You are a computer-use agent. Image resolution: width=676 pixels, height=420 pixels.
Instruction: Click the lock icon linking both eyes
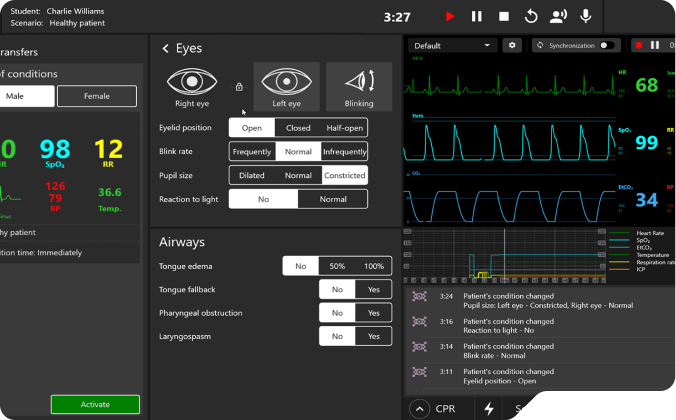tap(239, 87)
